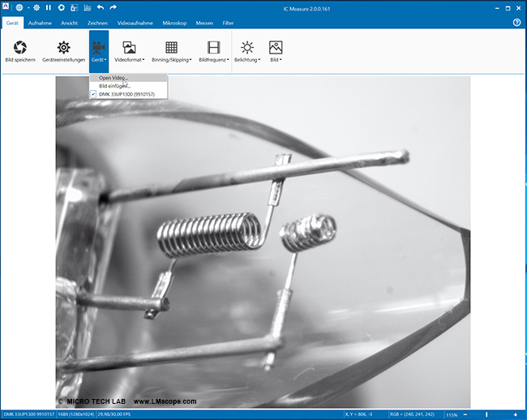Click the globe icon in title bar
The image size is (527, 420).
pos(19,7)
